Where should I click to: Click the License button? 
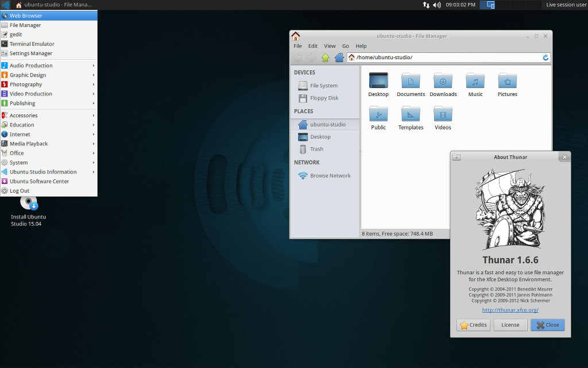click(x=510, y=325)
